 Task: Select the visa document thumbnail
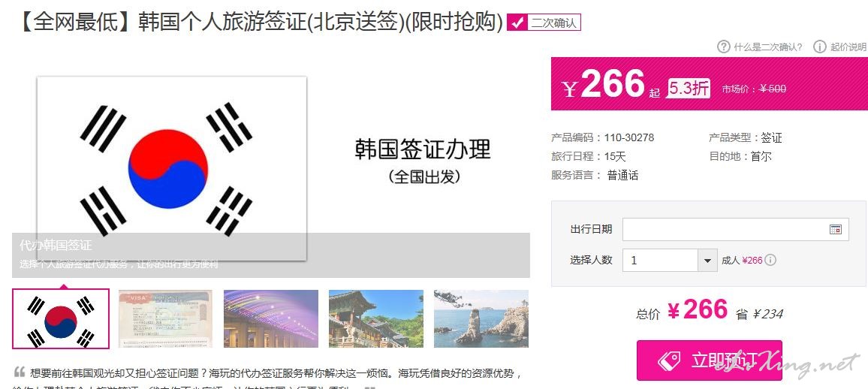point(165,318)
